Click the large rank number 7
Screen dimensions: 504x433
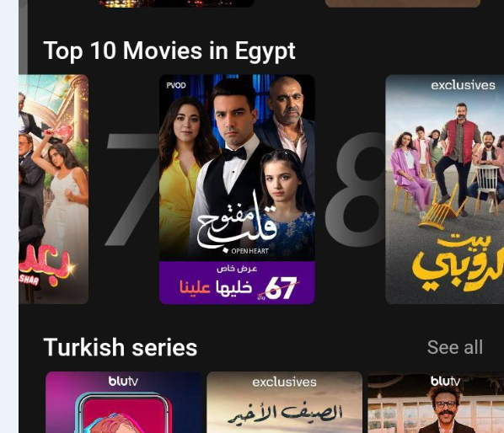coord(131,190)
